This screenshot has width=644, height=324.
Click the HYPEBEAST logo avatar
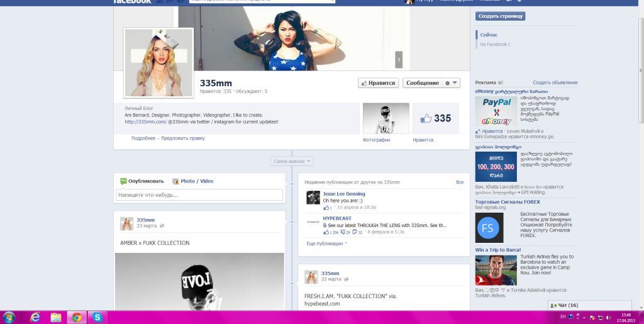click(x=313, y=221)
